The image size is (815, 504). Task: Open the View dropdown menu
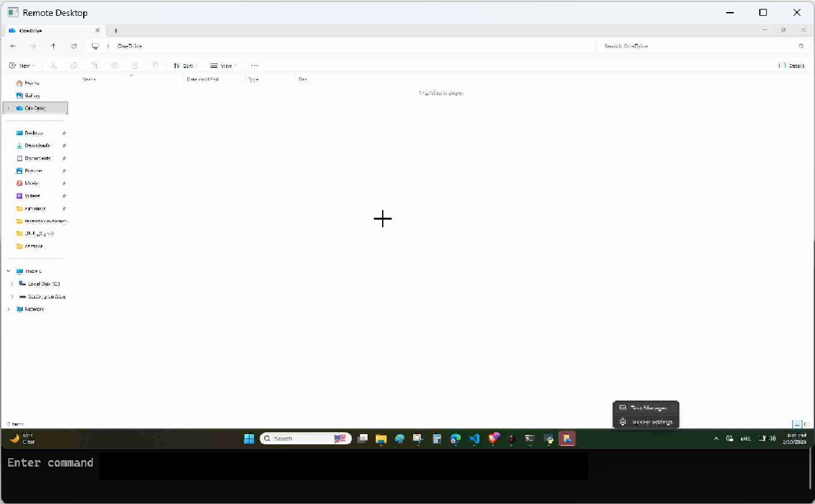point(223,65)
